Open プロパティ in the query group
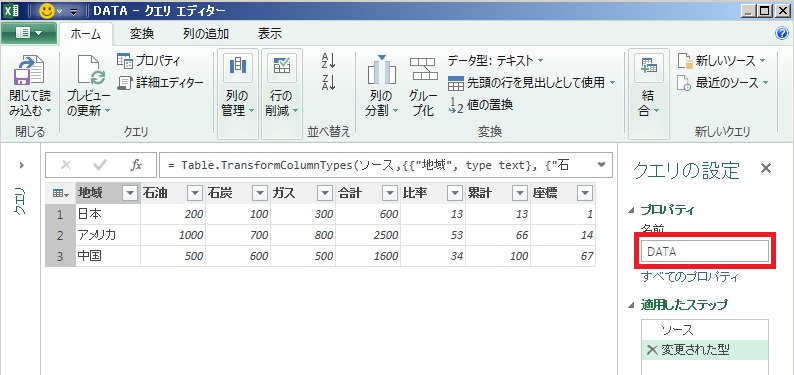The width and height of the screenshot is (794, 375). pos(148,61)
